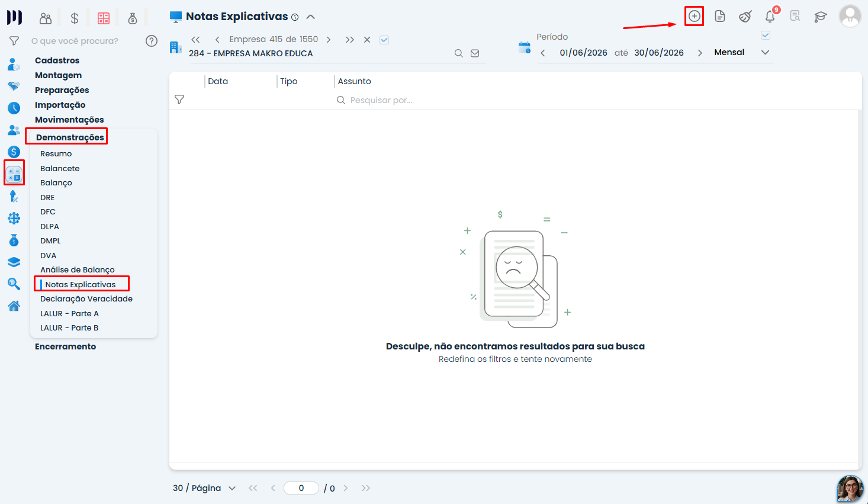This screenshot has height=504, width=868.
Task: Open the document report icon in the top bar
Action: 720,16
